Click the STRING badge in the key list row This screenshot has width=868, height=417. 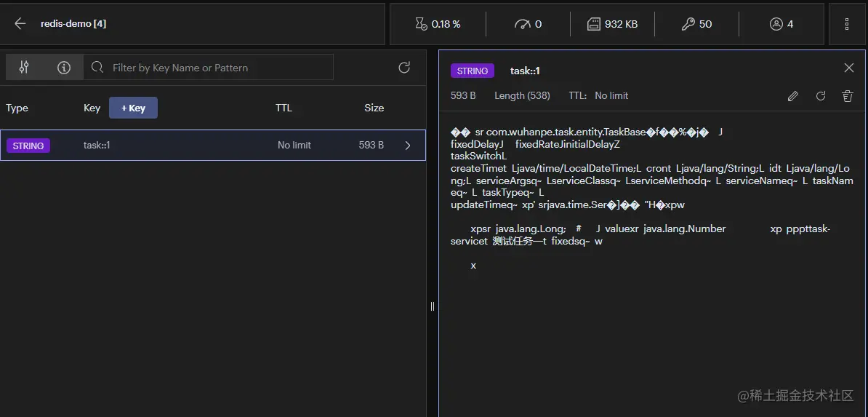pyautogui.click(x=28, y=146)
